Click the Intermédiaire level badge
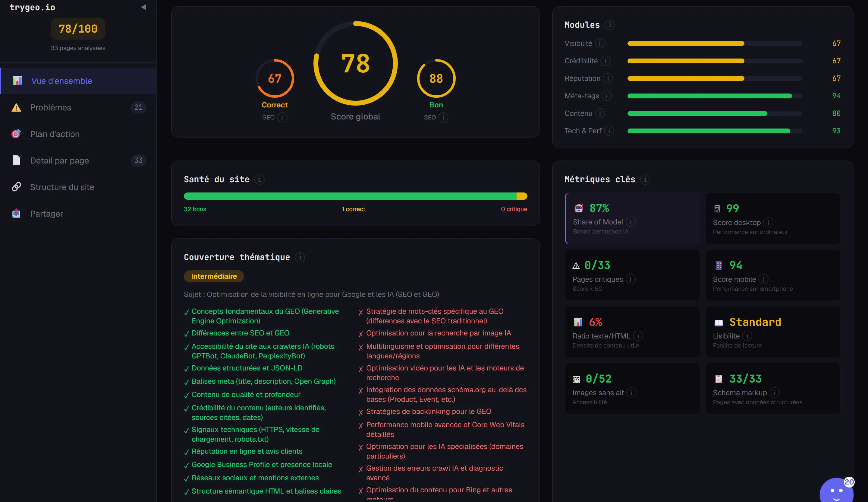Screen dimensions: 868x502 [x=214, y=276]
